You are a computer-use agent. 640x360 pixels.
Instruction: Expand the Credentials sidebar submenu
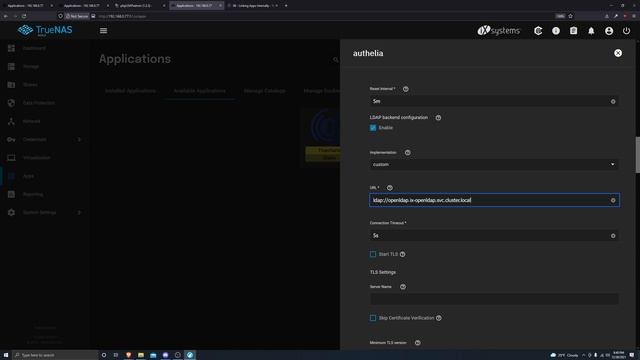[79, 140]
